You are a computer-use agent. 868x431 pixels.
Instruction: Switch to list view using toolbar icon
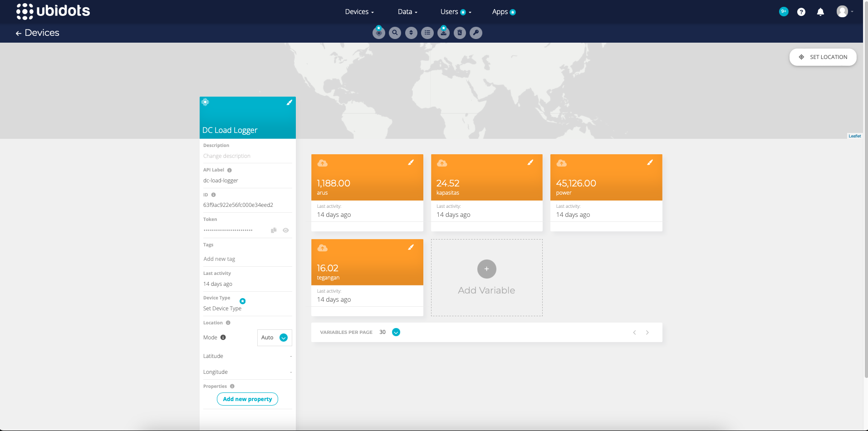pos(427,33)
